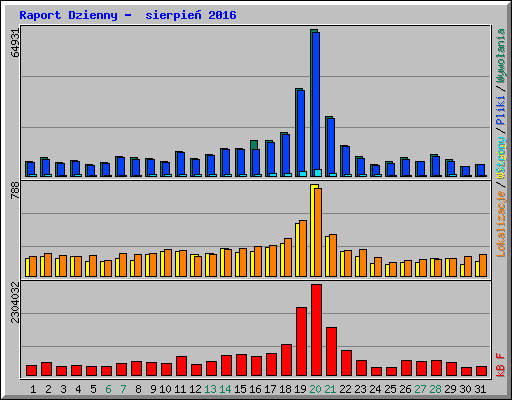Click the 'Lokalizacje' legend label
The height and width of the screenshot is (400, 512).
[x=501, y=223]
